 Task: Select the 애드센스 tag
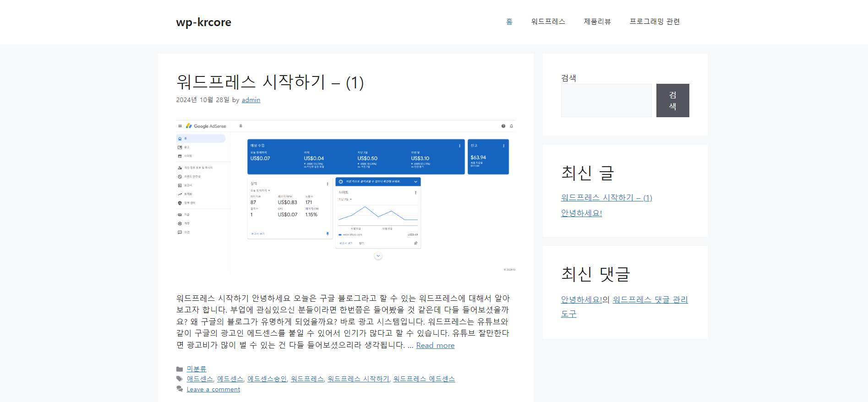point(200,379)
